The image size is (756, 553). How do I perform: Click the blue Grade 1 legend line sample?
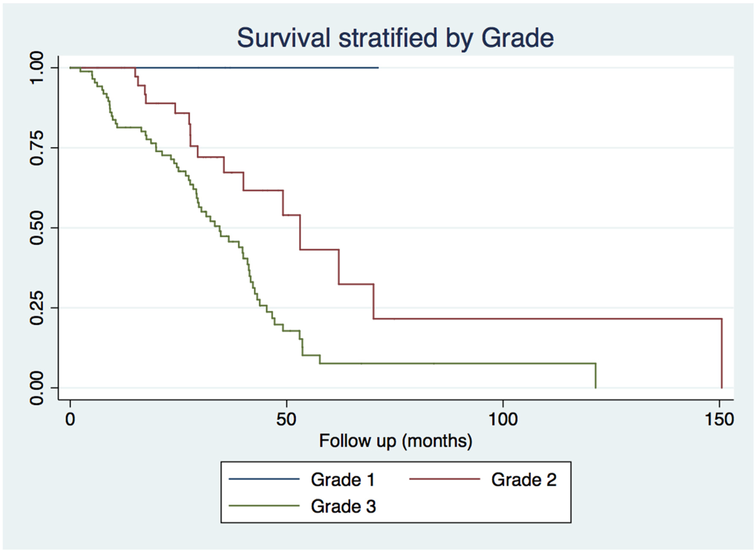(x=264, y=479)
